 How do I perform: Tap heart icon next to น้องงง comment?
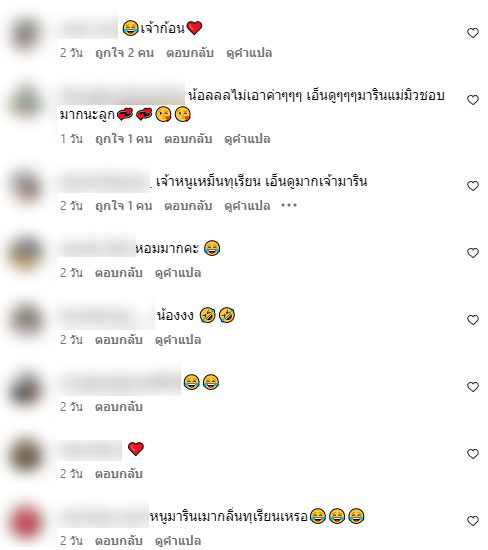click(x=473, y=320)
